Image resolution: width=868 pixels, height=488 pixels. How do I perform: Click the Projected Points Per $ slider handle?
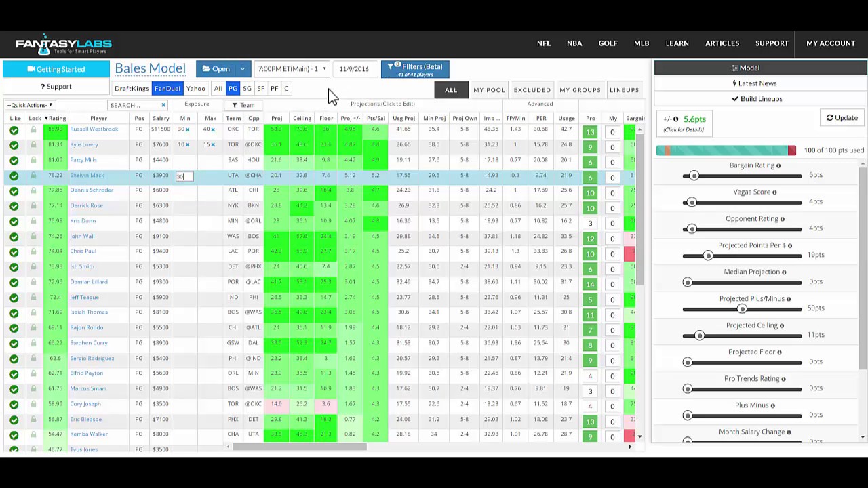pos(708,256)
